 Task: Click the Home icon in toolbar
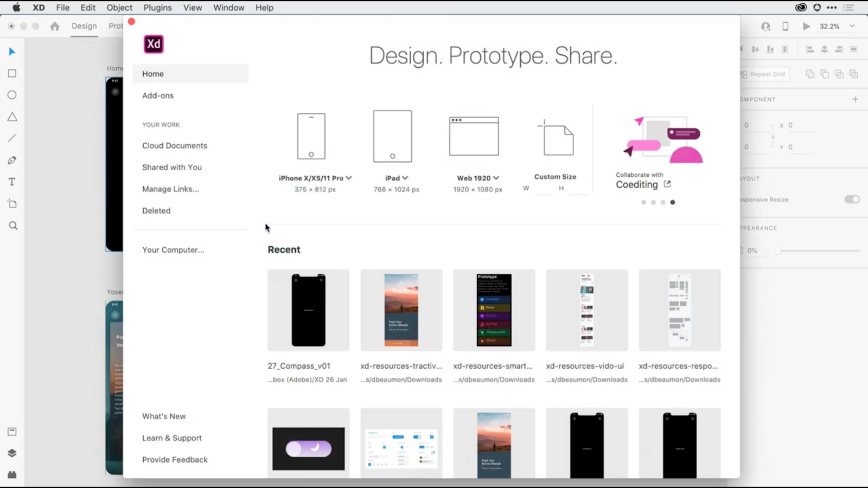(55, 26)
